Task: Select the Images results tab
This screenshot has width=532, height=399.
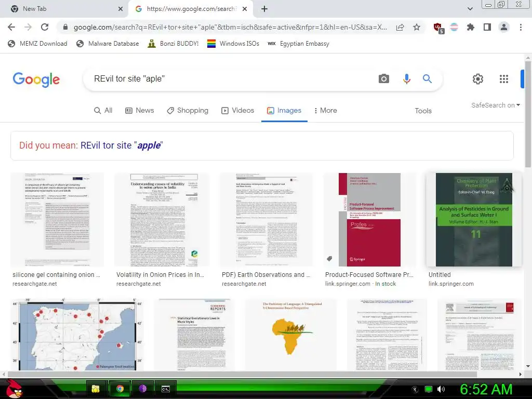Action: click(x=284, y=110)
